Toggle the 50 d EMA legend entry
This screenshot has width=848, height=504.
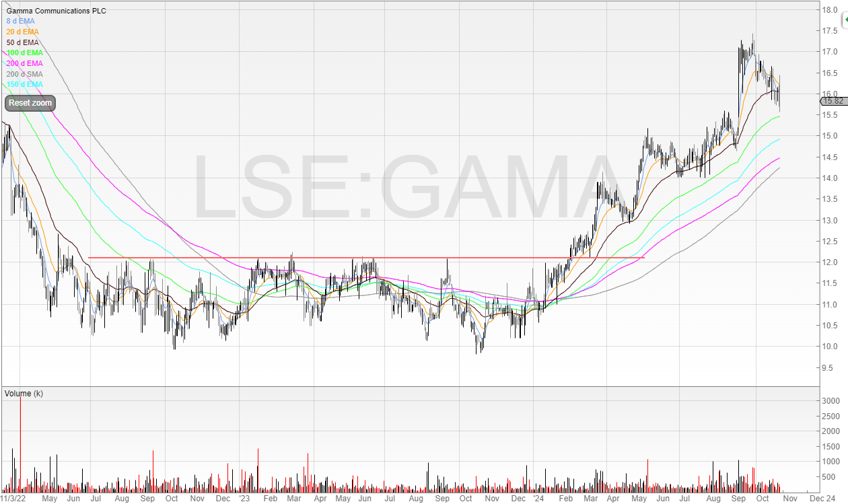[23, 42]
